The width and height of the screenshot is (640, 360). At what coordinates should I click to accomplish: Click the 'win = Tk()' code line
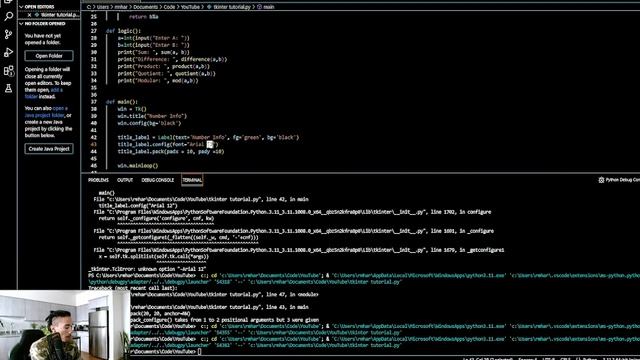coord(132,109)
